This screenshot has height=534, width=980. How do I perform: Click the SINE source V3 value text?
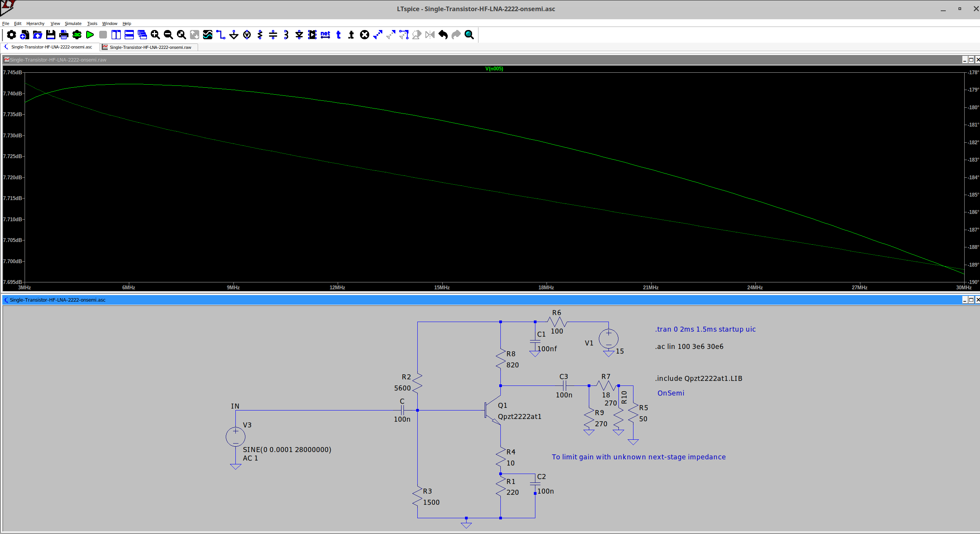(x=286, y=449)
